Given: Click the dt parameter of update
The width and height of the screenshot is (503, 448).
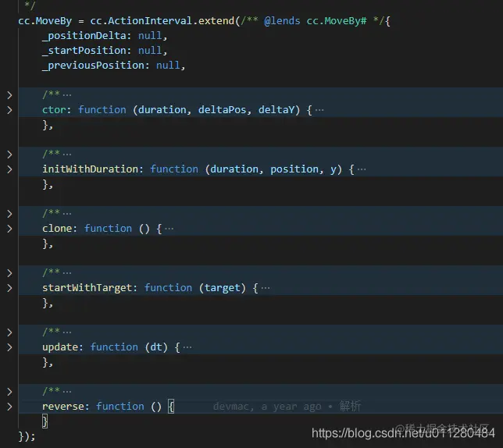Looking at the screenshot, I should point(156,347).
